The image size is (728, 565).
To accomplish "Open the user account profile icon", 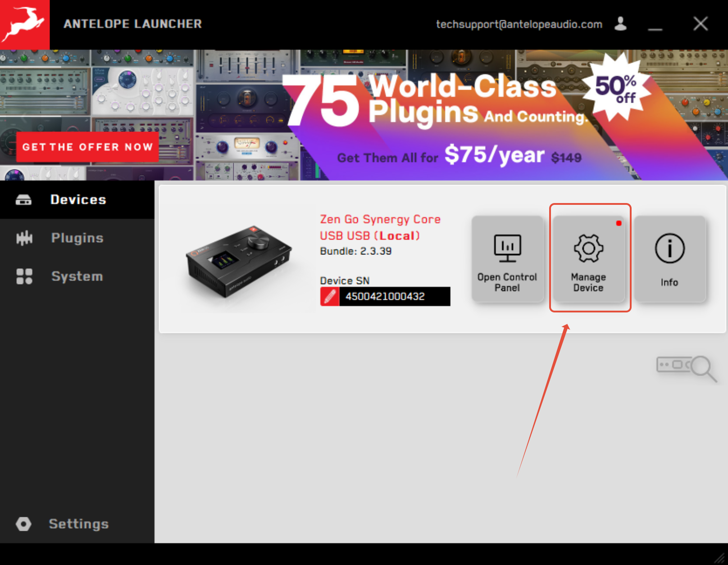I will click(x=621, y=23).
